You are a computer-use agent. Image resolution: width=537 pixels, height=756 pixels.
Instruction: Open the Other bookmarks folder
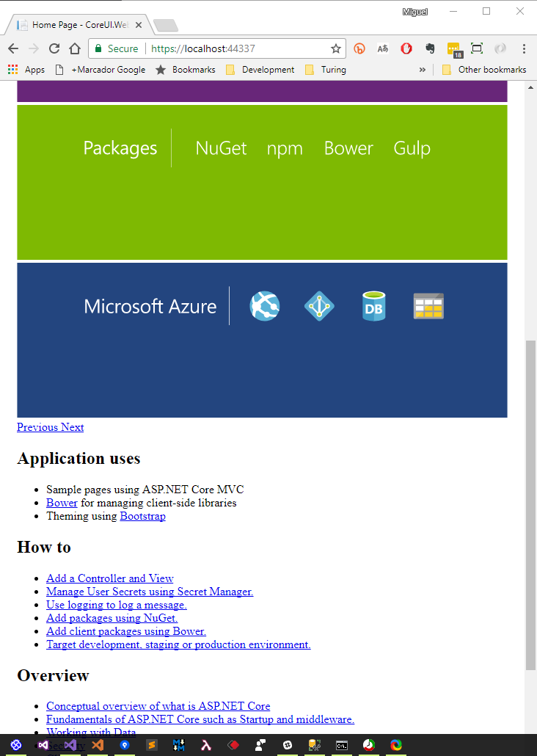(484, 70)
